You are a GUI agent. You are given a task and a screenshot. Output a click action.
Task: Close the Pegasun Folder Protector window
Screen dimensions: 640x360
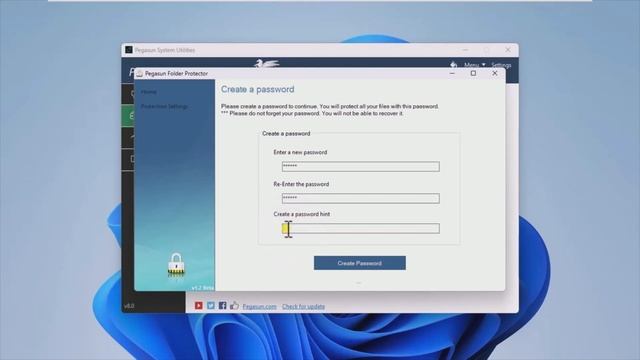[495, 73]
